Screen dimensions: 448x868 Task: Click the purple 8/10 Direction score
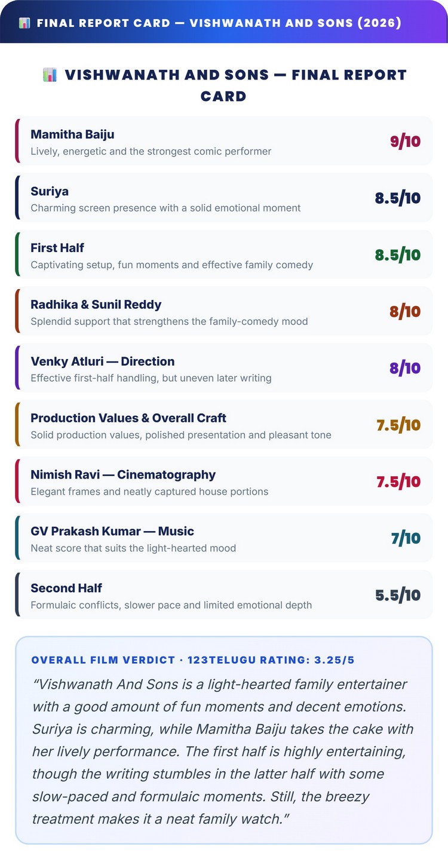405,369
